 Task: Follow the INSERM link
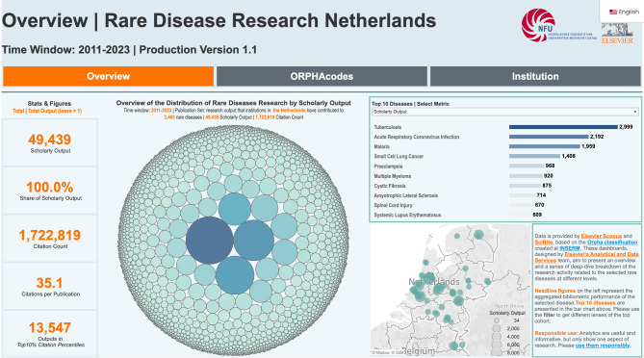[x=570, y=248]
